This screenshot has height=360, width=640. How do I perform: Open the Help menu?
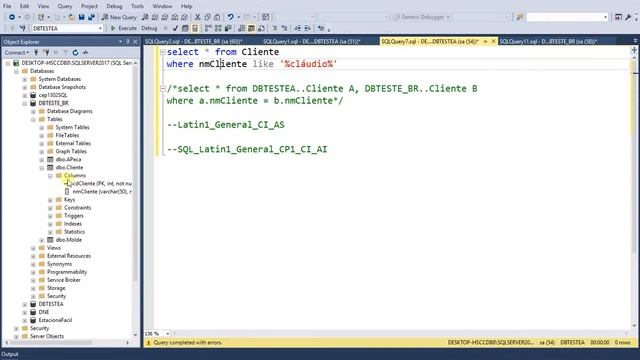(187, 6)
